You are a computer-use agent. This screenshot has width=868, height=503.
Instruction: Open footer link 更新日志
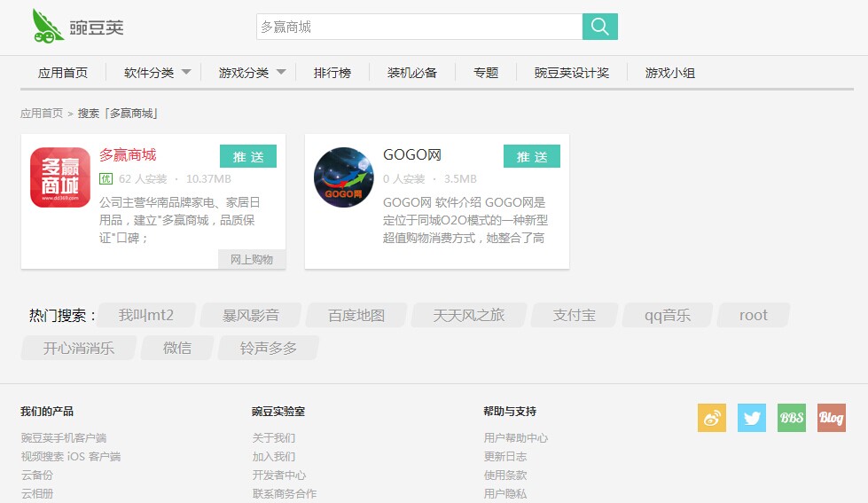pos(504,457)
